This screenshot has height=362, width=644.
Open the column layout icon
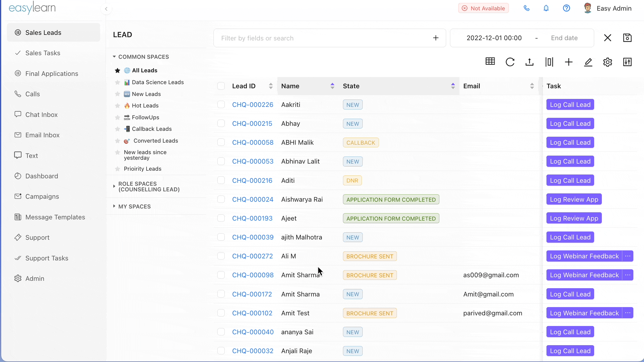click(549, 62)
